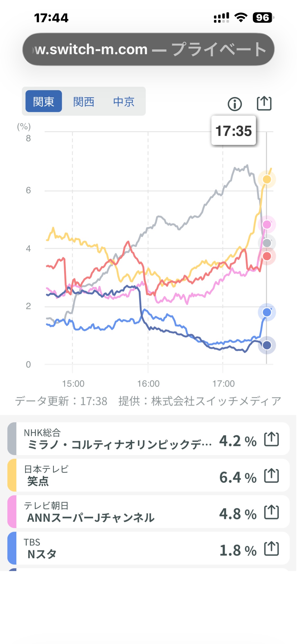Share the TBS Nスタ rating

coord(271,549)
